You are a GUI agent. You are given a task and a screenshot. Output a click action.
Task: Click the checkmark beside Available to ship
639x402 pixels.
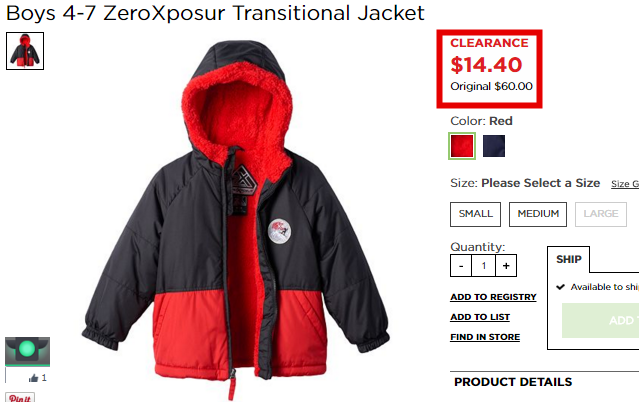point(561,287)
